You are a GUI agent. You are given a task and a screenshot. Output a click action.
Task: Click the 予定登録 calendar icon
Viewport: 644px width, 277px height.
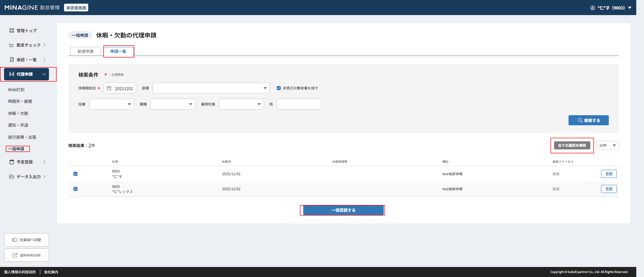[x=12, y=162]
